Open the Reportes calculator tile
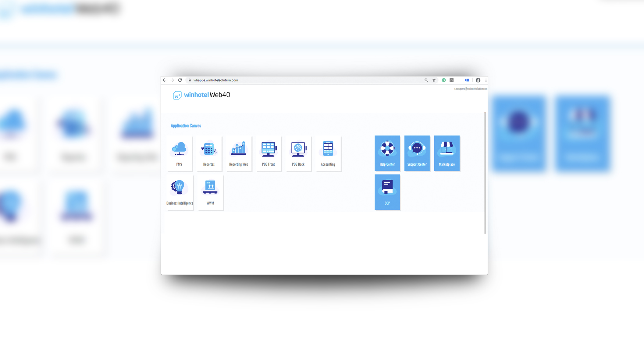 click(209, 153)
